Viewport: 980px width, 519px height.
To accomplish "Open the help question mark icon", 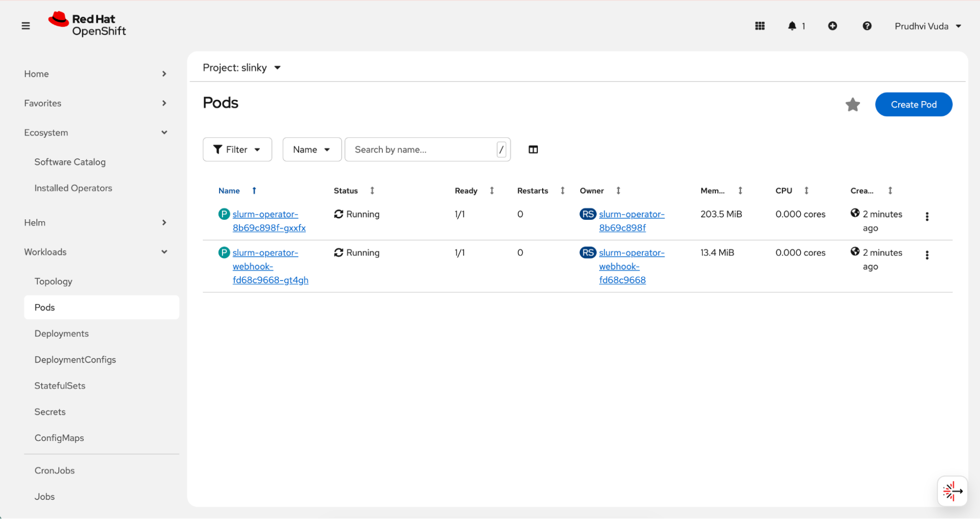I will tap(867, 26).
